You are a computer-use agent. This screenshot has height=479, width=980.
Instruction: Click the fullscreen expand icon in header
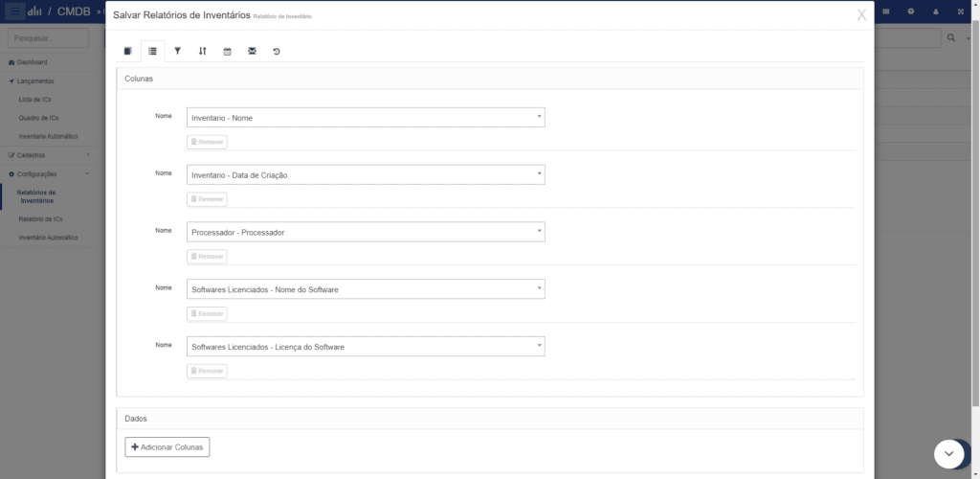961,11
